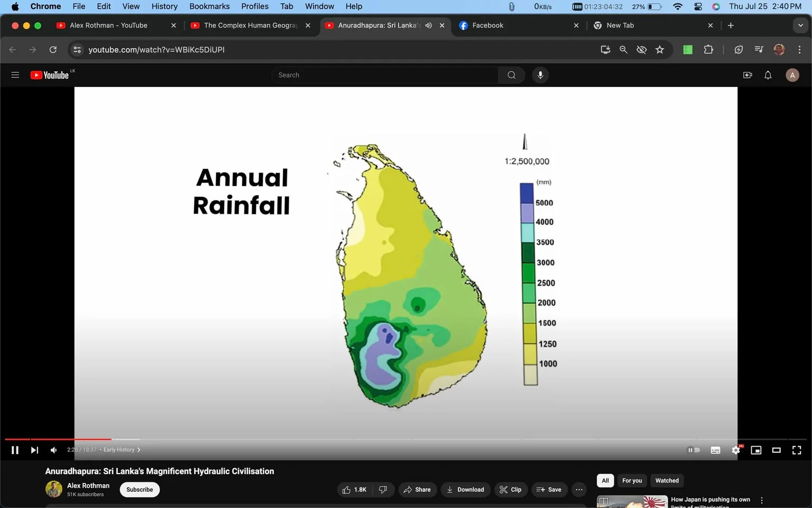Viewport: 812px width, 508px height.
Task: Create a Clip of the video
Action: [x=511, y=489]
